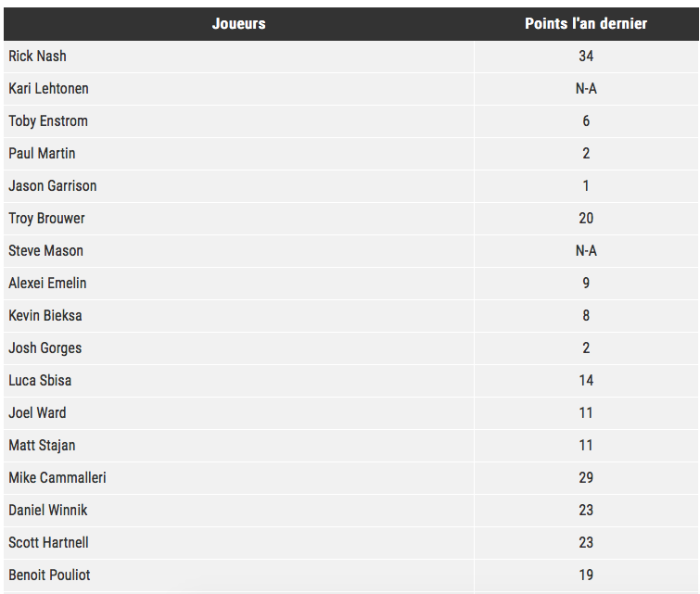Click on Toby Enstrom's name
This screenshot has width=700, height=594.
point(48,121)
